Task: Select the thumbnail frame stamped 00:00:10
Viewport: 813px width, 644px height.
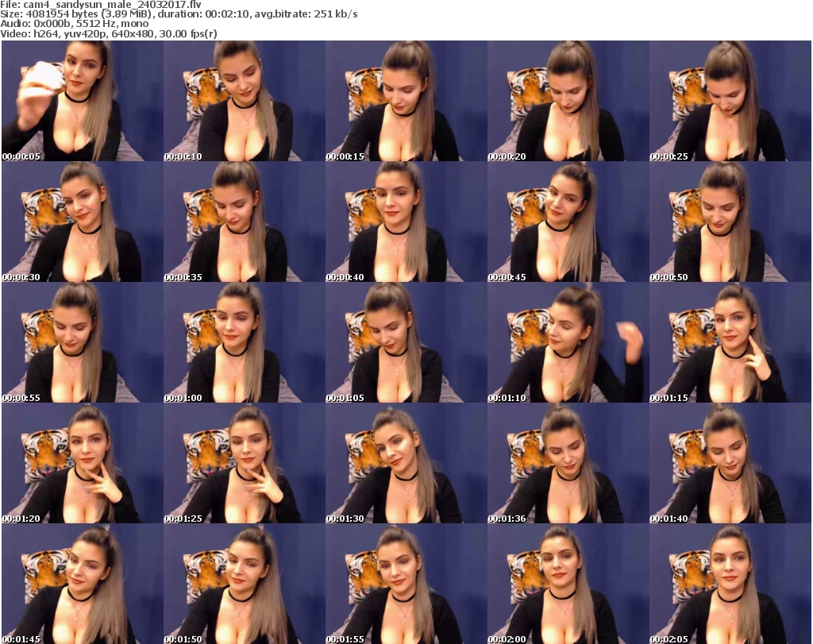Action: pos(245,101)
